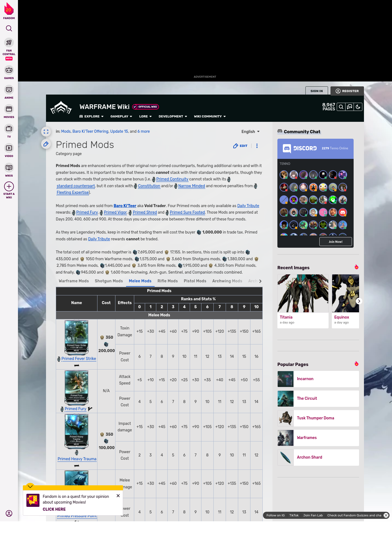
Task: Switch to Archwing Mods tab
Action: (227, 281)
